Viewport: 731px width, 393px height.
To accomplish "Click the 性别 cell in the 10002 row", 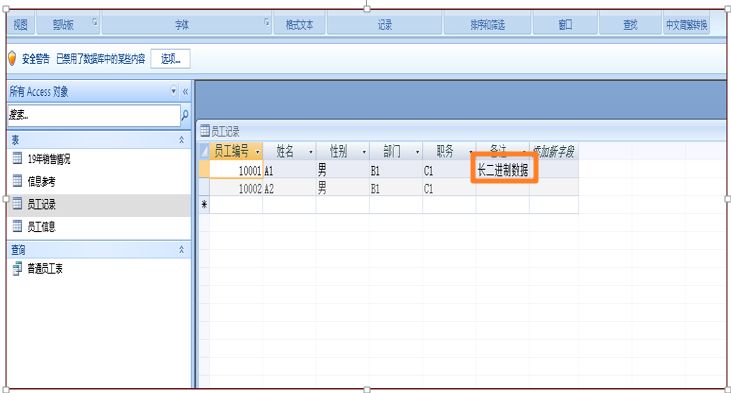I will [x=343, y=188].
